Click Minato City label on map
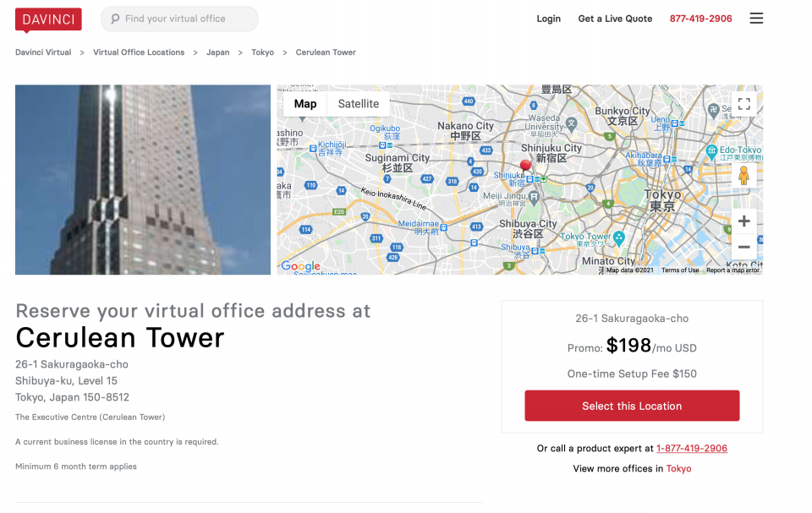Viewport: 812px width, 513px height. pos(608,261)
